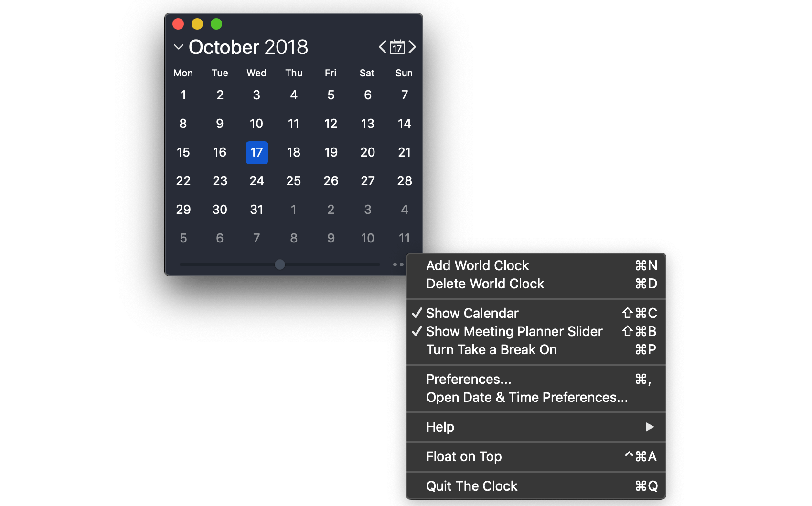Viewport: 812px width, 506px height.
Task: Turn Take a Break On
Action: point(491,349)
